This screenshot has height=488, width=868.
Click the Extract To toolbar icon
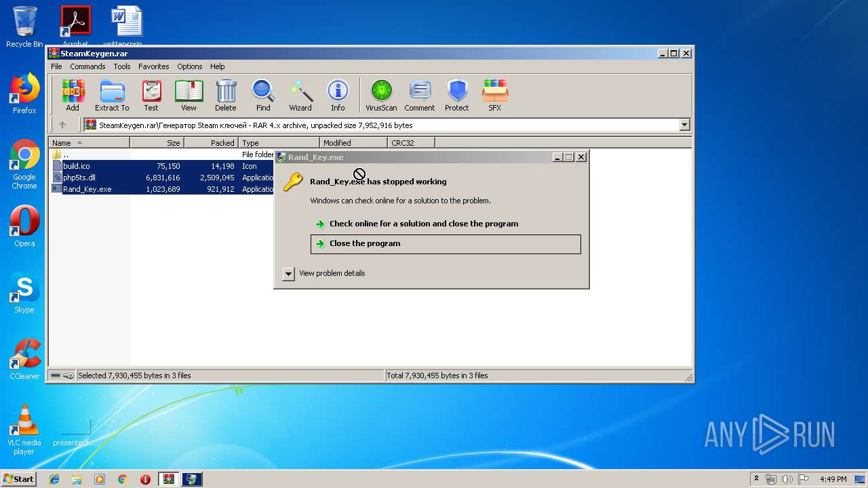[112, 96]
